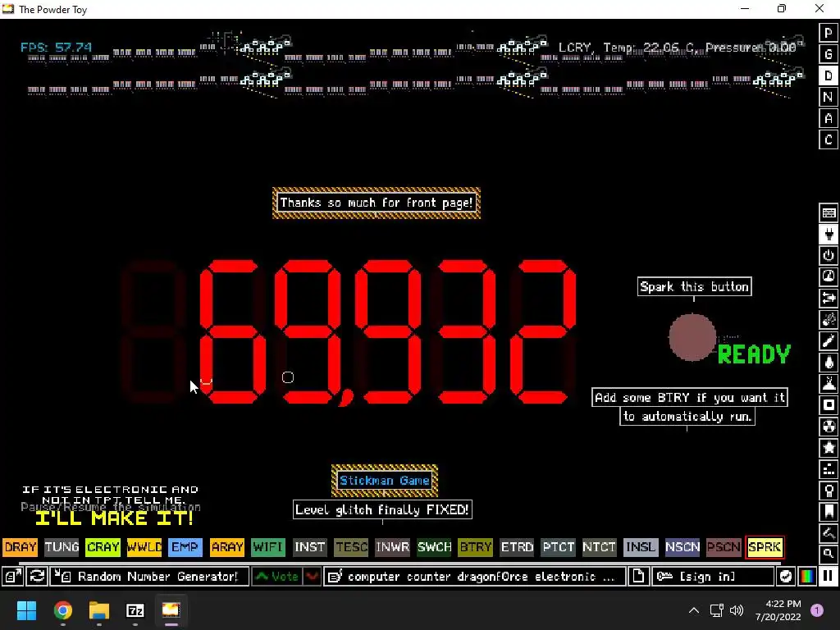This screenshot has width=840, height=630.
Task: Open the Liquids droplet category icon
Action: point(829,362)
